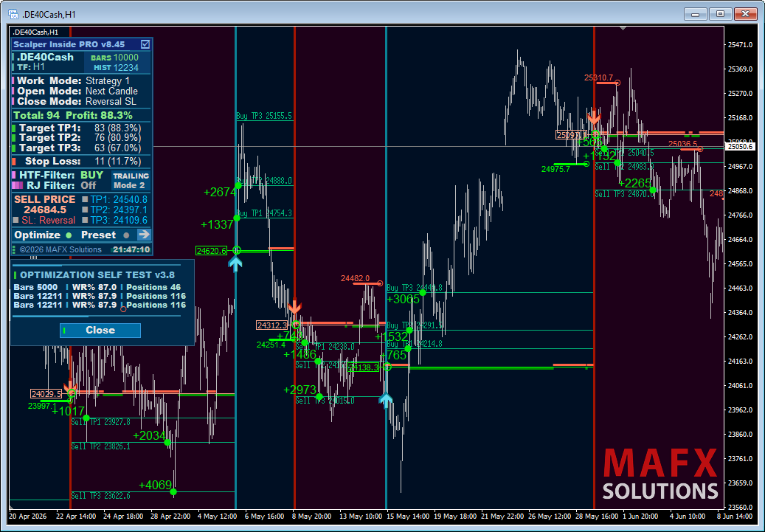Image resolution: width=765 pixels, height=532 pixels.
Task: Click the Sell TP2 23826.1 level label
Action: (101, 446)
